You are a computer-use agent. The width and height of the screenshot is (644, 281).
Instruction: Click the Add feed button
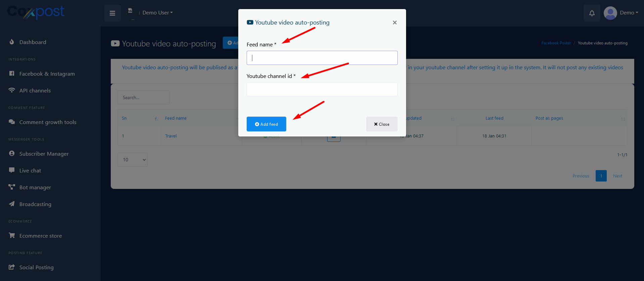[x=266, y=124]
